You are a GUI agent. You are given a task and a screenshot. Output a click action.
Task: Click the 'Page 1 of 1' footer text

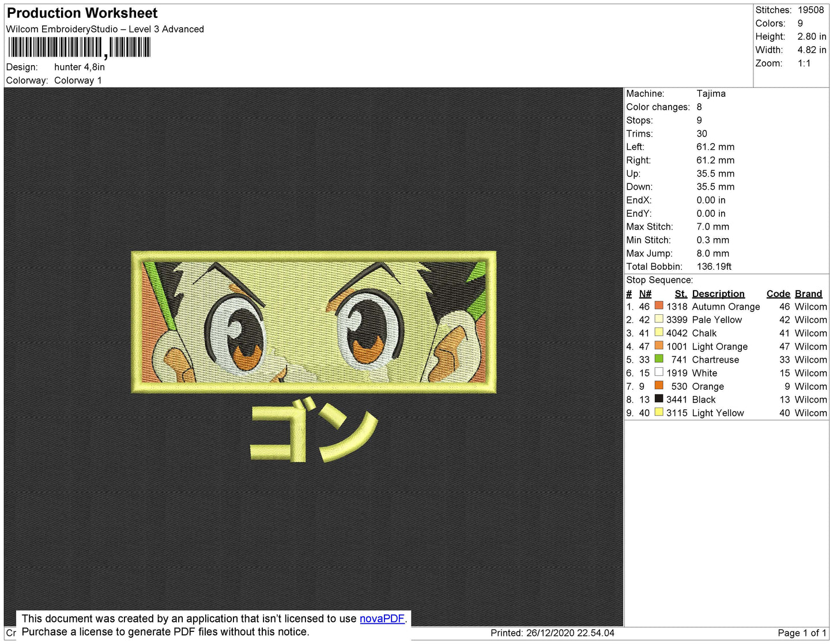pos(802,633)
